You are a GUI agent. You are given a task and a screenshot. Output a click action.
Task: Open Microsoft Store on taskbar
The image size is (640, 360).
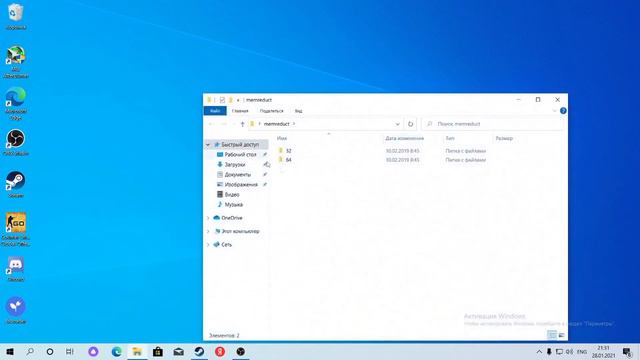pyautogui.click(x=158, y=351)
